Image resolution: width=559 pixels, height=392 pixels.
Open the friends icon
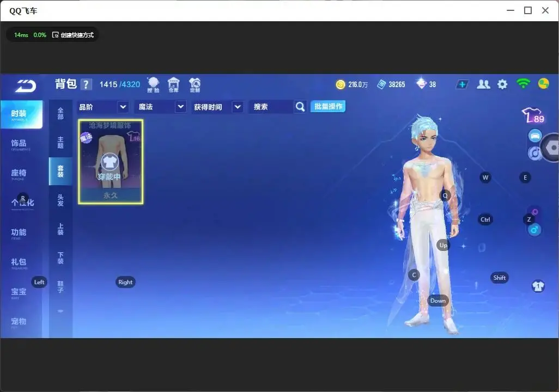(x=483, y=84)
